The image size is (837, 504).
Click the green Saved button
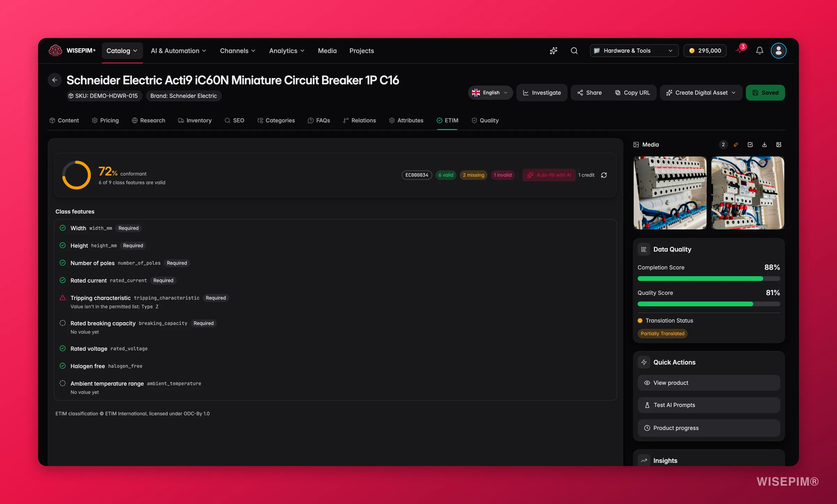point(766,93)
